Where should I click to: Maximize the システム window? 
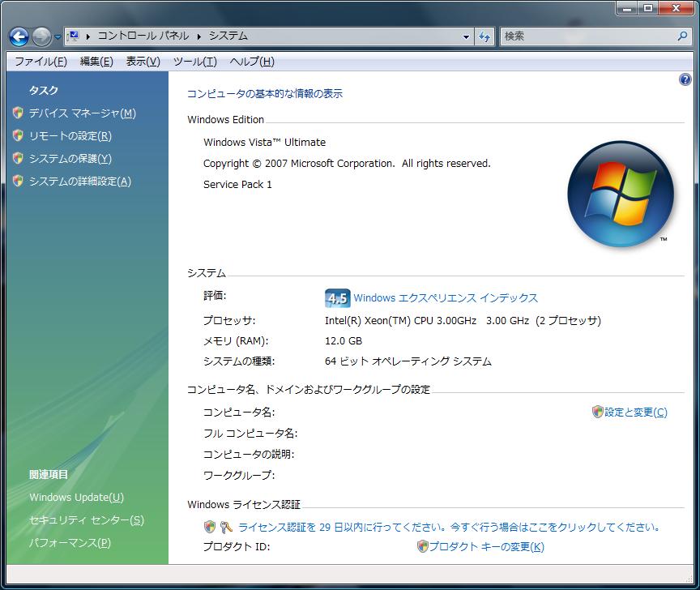tap(648, 8)
